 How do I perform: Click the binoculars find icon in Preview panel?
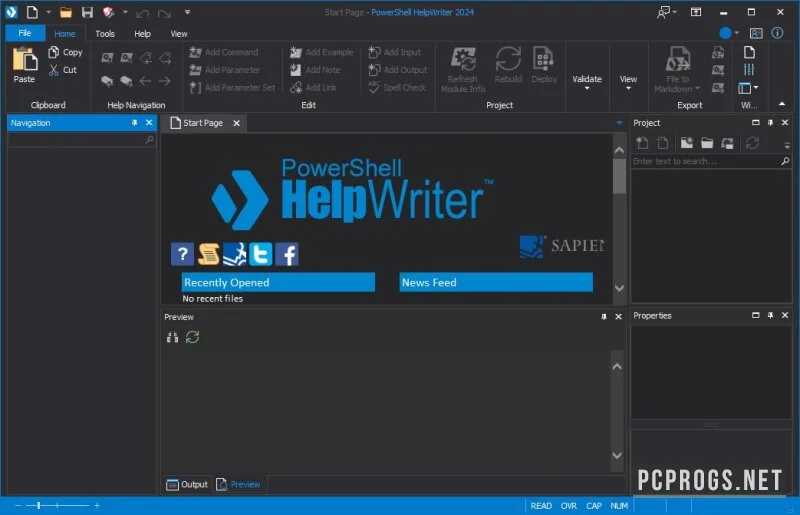click(172, 337)
